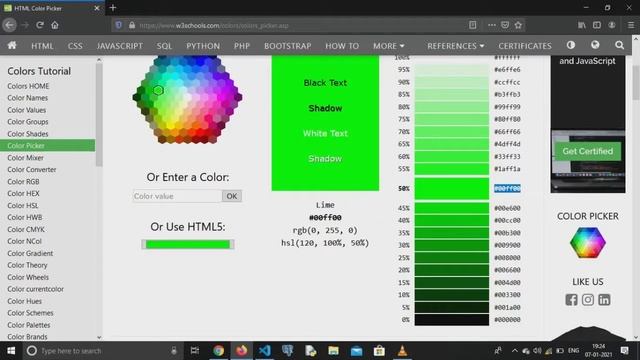Open the PYTHON tutorial menu item
640x360 pixels.
pos(203,46)
